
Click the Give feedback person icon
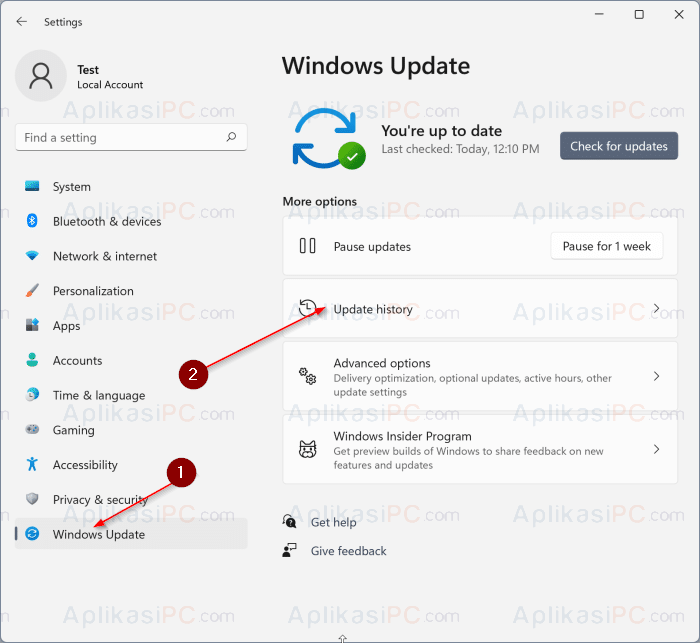coord(289,550)
